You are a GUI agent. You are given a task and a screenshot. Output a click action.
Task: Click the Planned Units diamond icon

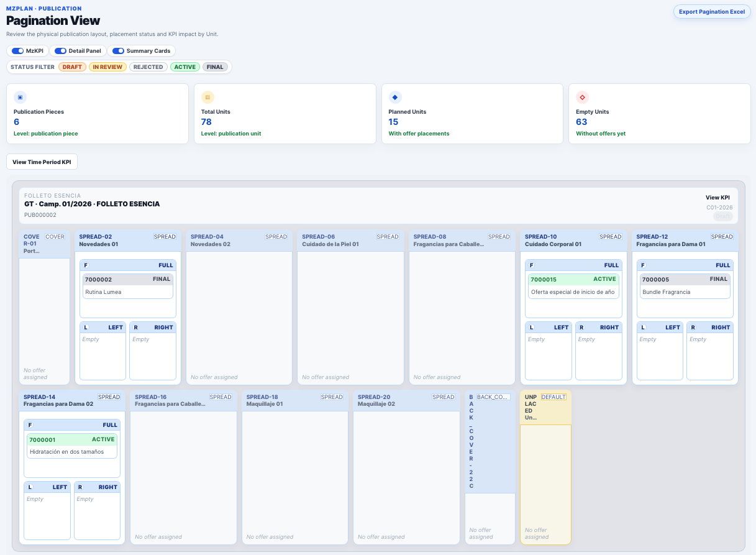click(x=396, y=97)
